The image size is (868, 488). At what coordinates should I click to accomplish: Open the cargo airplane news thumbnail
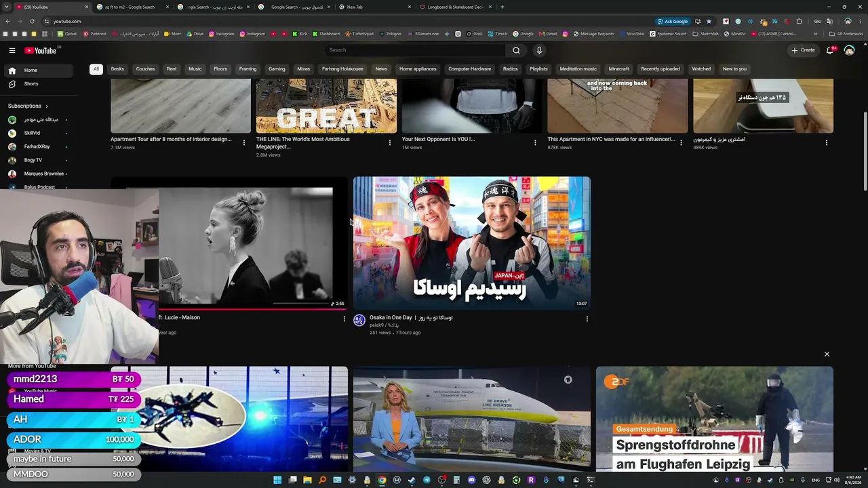[x=472, y=419]
